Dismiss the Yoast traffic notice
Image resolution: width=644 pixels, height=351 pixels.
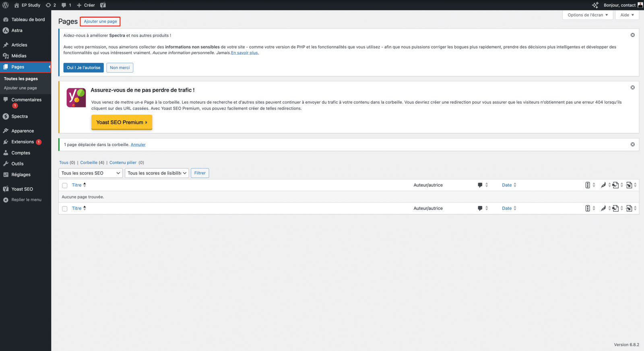point(632,87)
